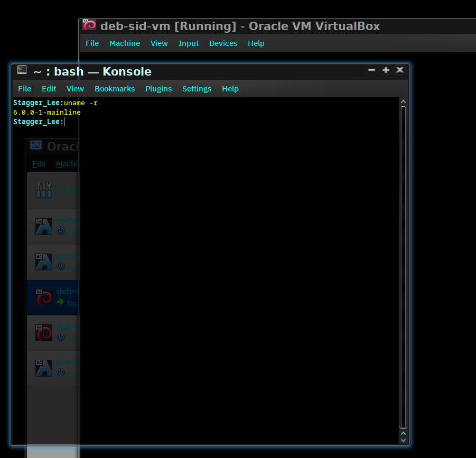Click the Konsole terminal icon in title bar
The width and height of the screenshot is (476, 458).
point(22,70)
